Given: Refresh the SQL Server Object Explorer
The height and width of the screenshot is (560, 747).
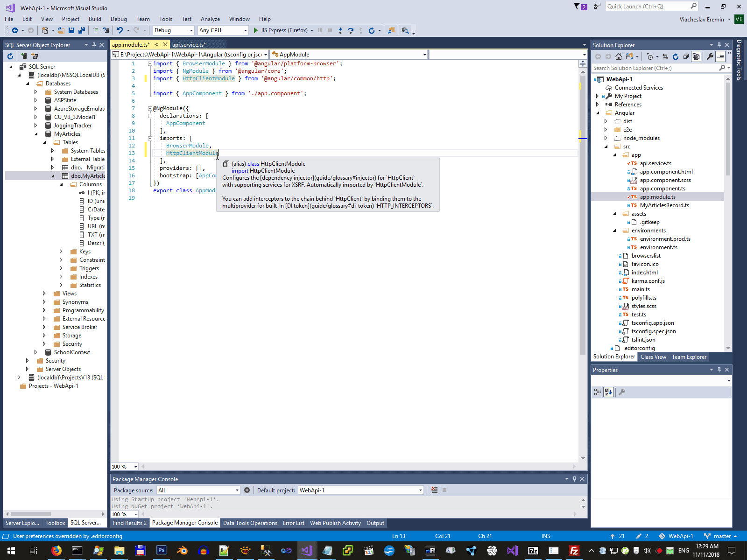Looking at the screenshot, I should click(x=10, y=56).
